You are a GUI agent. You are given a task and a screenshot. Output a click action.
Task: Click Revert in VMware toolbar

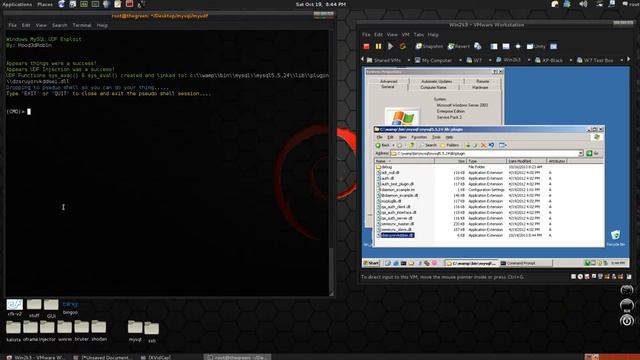click(x=459, y=47)
